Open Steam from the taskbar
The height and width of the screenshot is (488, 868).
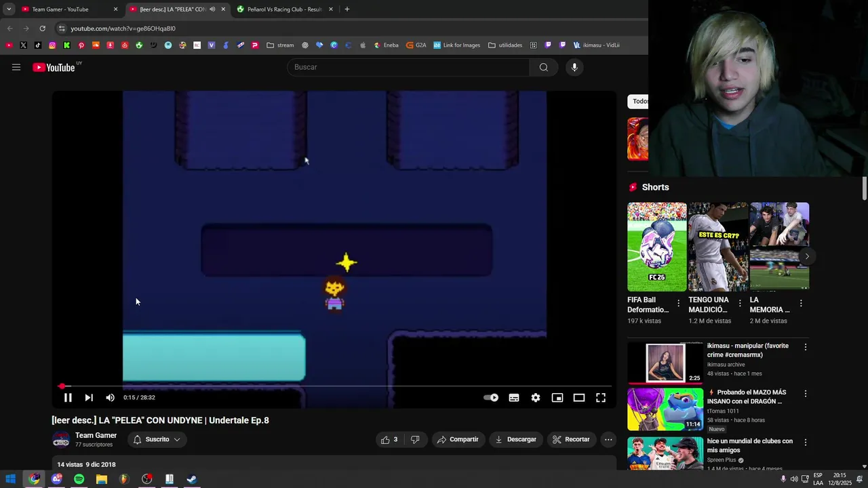192,479
